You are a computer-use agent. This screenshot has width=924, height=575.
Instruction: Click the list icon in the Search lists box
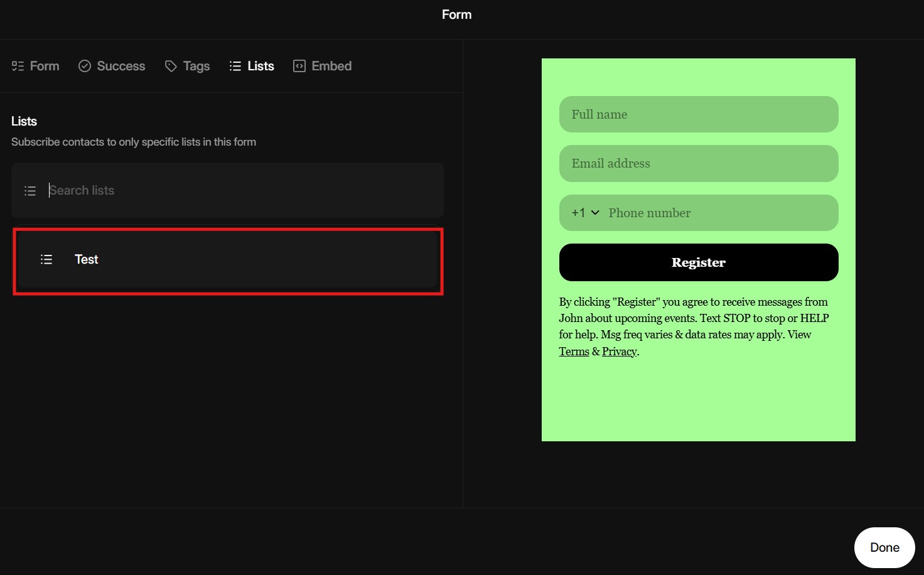[30, 191]
